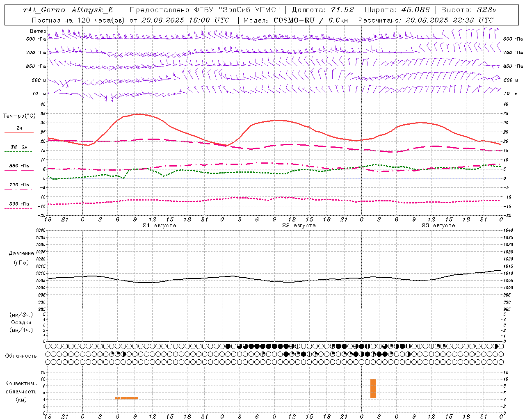Click the '21 августа' date label
525x420 pixels.
click(160, 226)
